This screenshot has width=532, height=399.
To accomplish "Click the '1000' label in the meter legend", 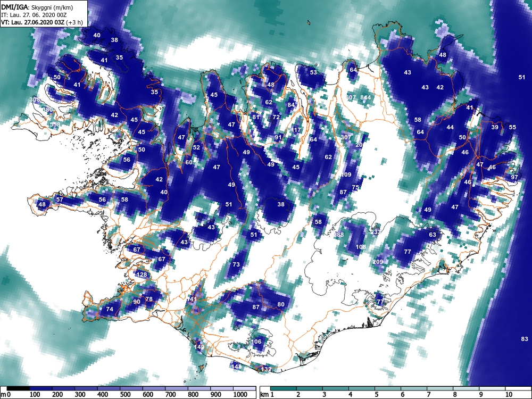I will [x=240, y=395].
